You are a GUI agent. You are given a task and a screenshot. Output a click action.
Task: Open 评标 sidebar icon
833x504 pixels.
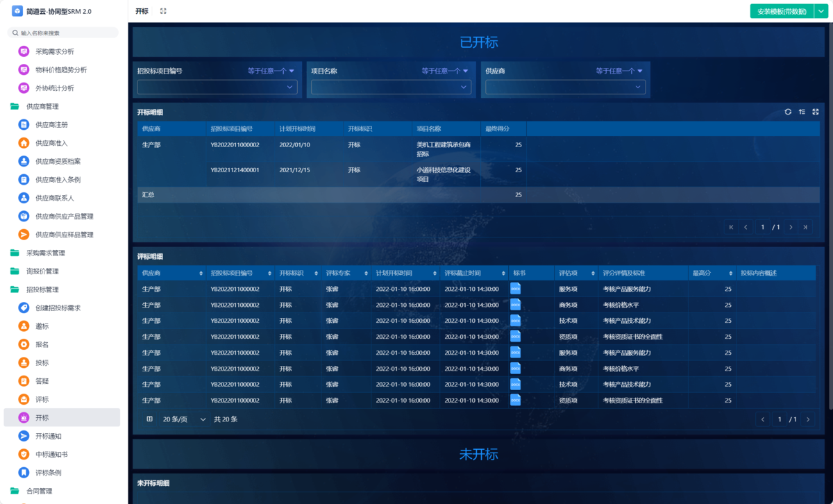(x=24, y=399)
